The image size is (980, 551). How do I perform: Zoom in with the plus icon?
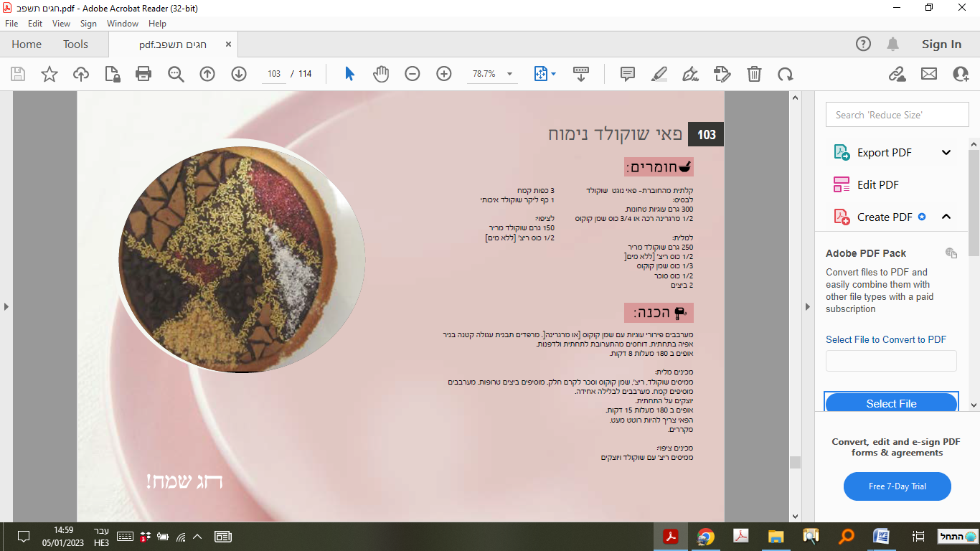pos(444,74)
